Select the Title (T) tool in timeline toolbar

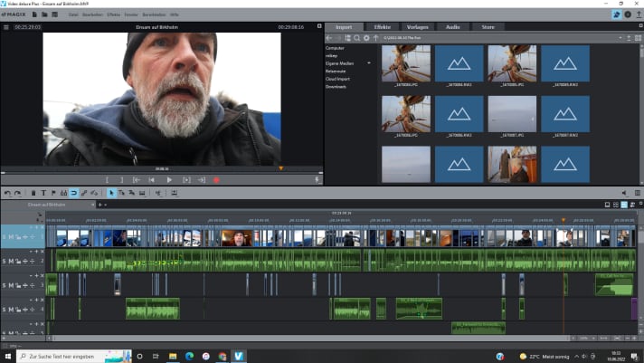tap(44, 193)
